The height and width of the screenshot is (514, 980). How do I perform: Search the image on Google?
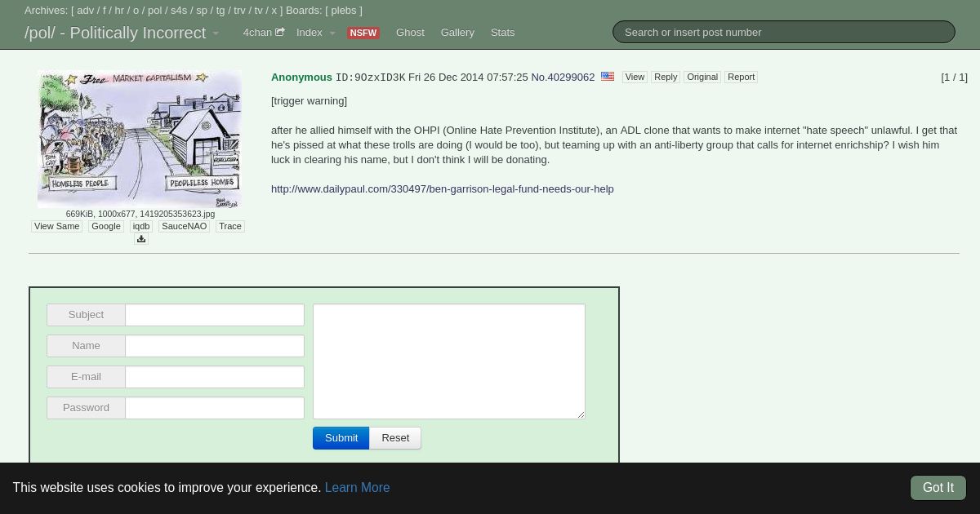pos(106,226)
